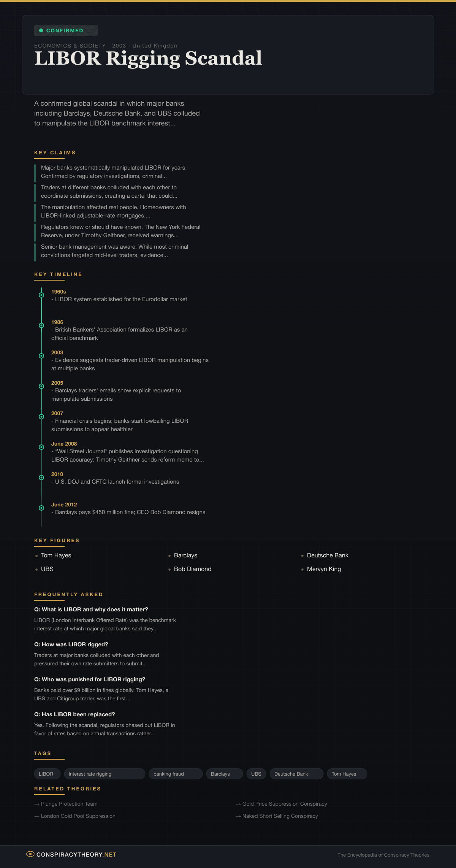Click the banking fraud tag
This screenshot has height=868, width=456.
point(175,774)
